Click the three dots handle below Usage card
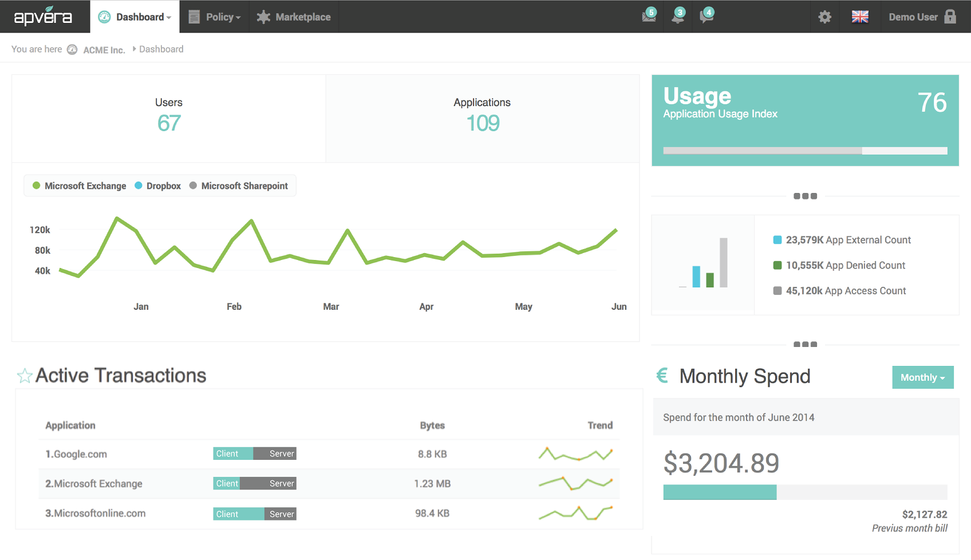 (x=805, y=196)
